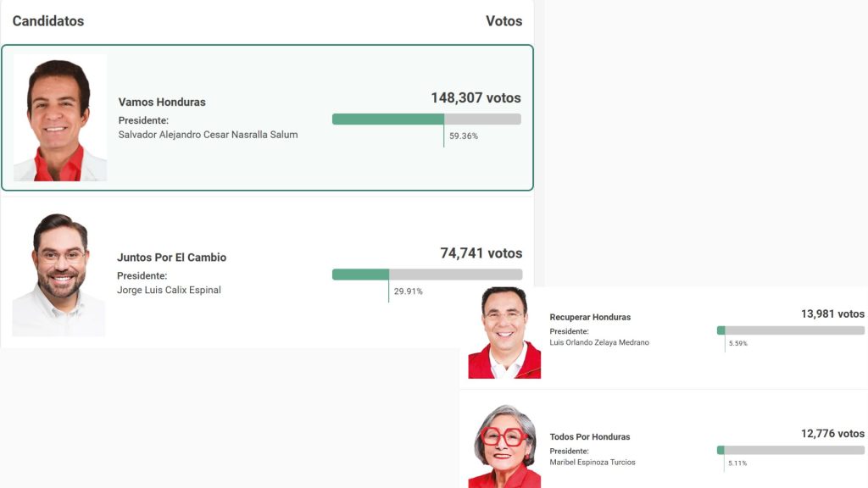Viewport: 868px width, 488px height.
Task: Click the Recuperar Honduras party name
Action: point(590,317)
